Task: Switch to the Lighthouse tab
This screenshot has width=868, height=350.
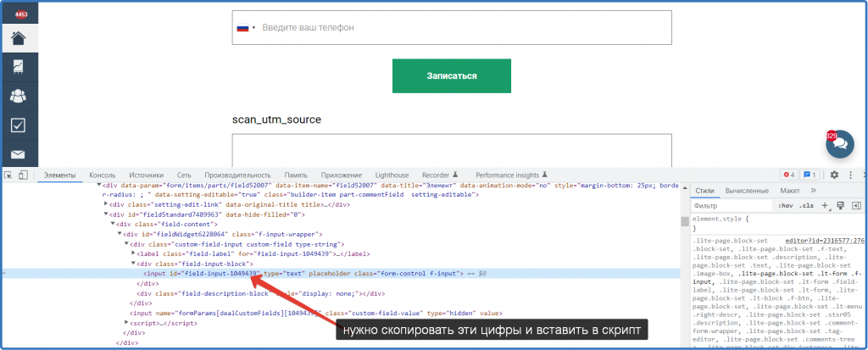Action: coord(392,175)
